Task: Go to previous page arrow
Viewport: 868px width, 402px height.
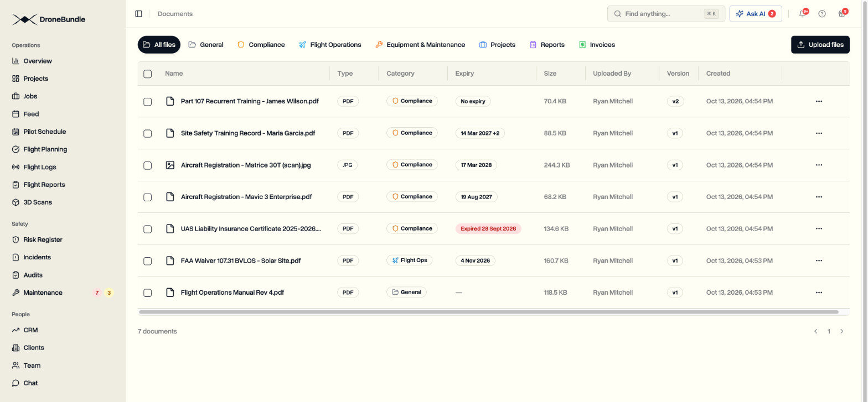Action: click(815, 331)
